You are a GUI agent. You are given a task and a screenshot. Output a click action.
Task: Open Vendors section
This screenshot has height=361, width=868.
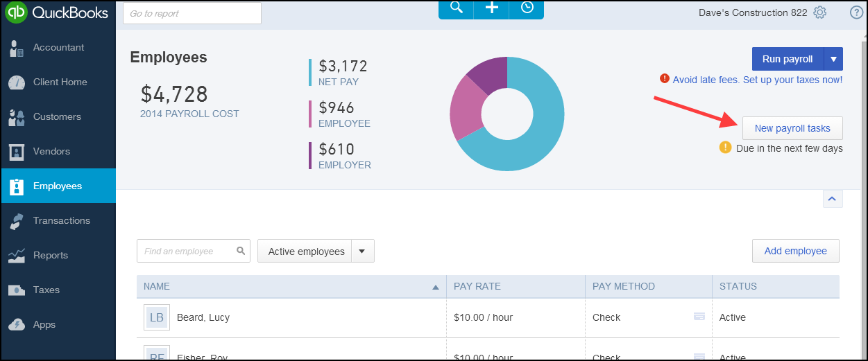tap(58, 152)
